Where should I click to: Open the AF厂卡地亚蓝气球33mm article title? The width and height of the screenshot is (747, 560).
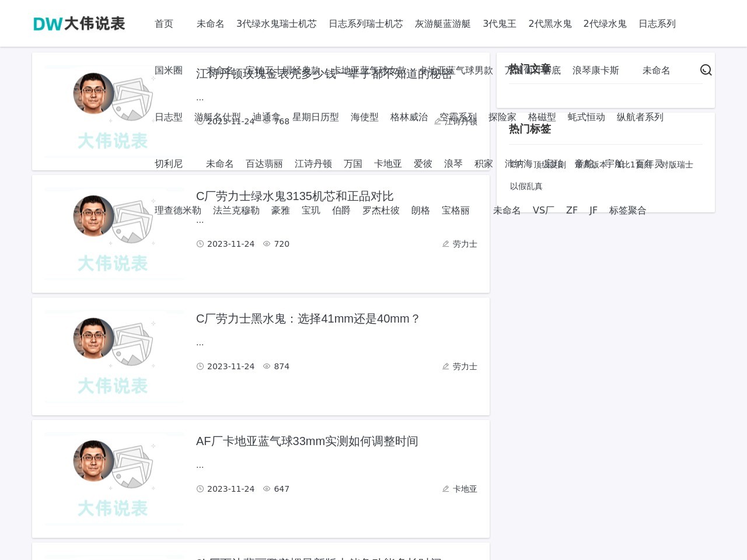(307, 441)
